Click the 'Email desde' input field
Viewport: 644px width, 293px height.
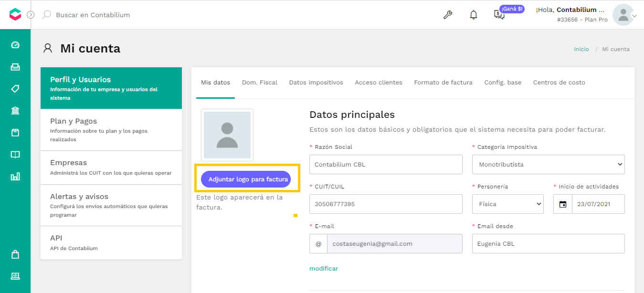click(x=549, y=243)
